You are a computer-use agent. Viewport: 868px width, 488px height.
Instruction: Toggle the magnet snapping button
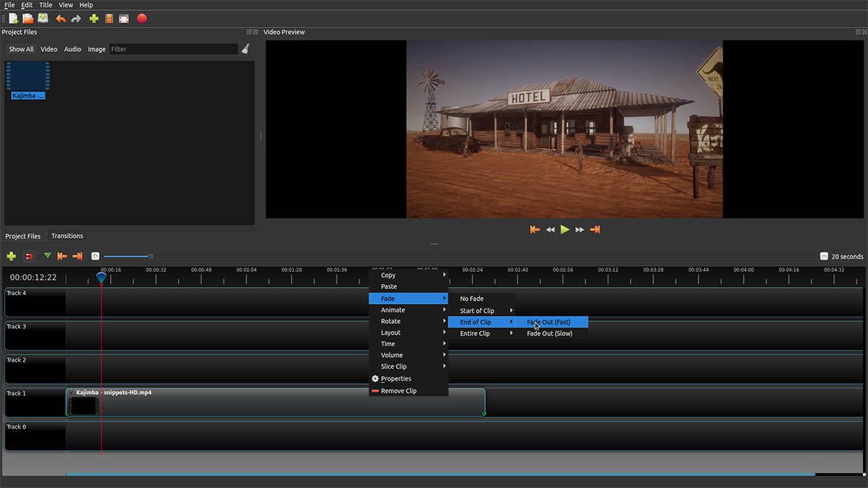(x=29, y=256)
